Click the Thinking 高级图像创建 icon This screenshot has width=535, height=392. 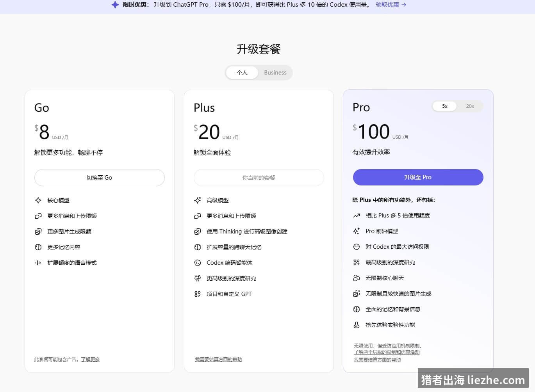(x=198, y=232)
